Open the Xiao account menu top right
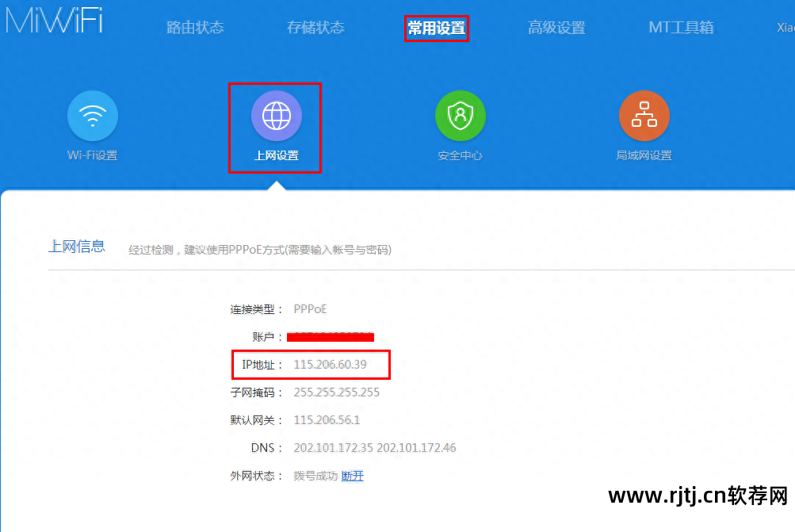Screen dimensions: 795x532 (x=785, y=26)
